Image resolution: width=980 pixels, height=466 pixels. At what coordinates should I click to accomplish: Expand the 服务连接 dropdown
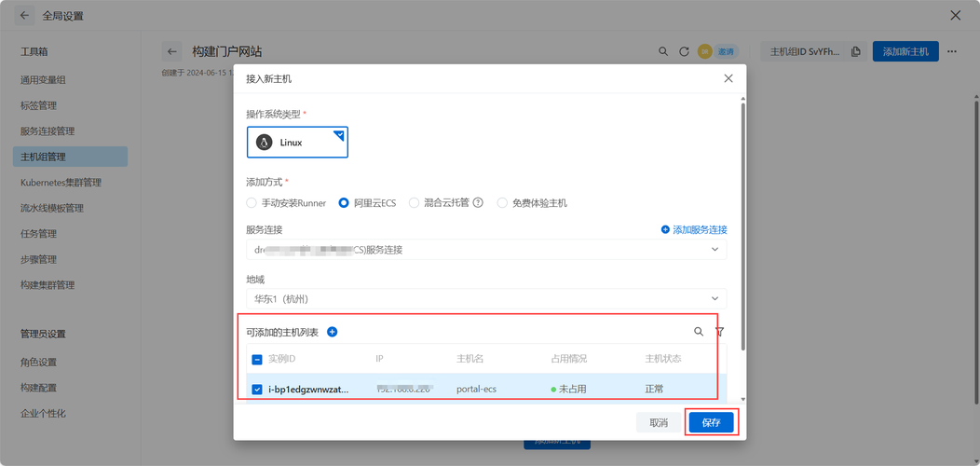point(486,250)
